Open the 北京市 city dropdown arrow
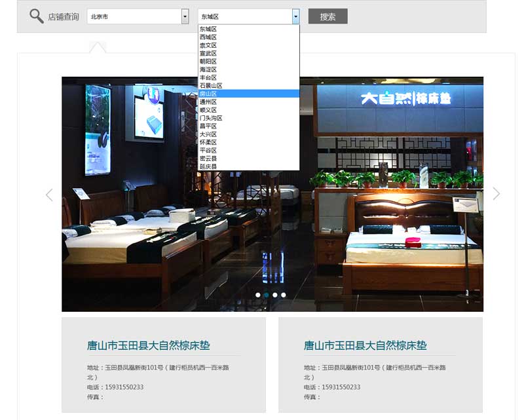The height and width of the screenshot is (420, 524). (185, 16)
